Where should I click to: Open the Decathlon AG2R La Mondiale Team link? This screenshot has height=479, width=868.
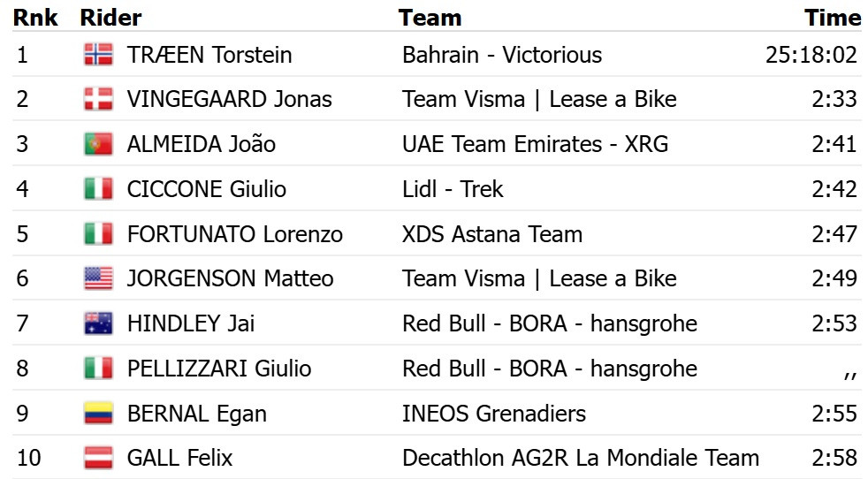click(580, 458)
